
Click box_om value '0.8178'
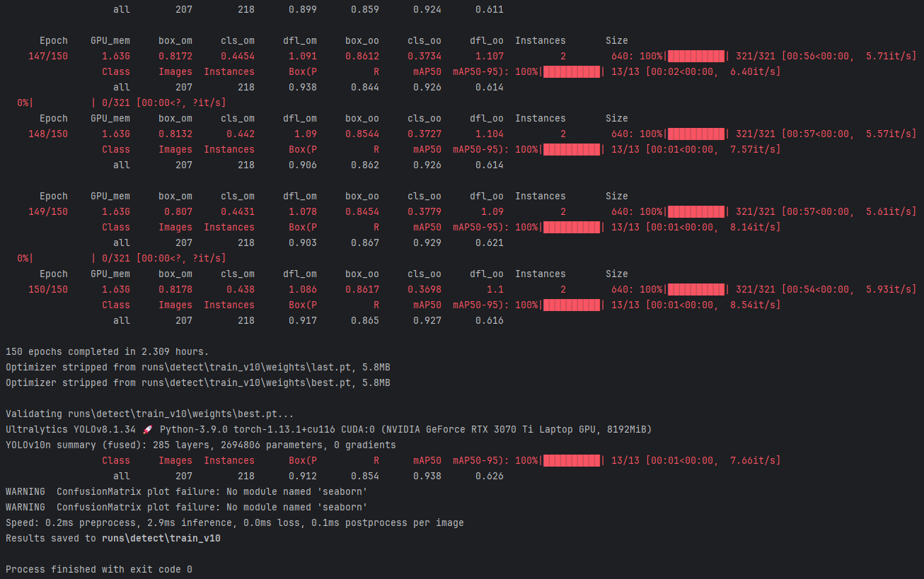[175, 289]
